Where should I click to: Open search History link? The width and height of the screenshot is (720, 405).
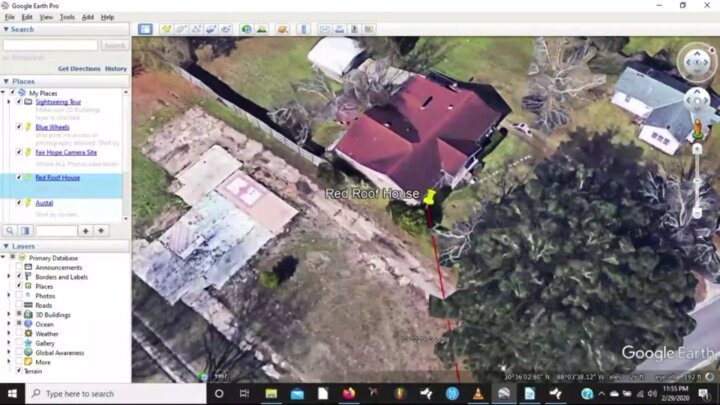(116, 68)
